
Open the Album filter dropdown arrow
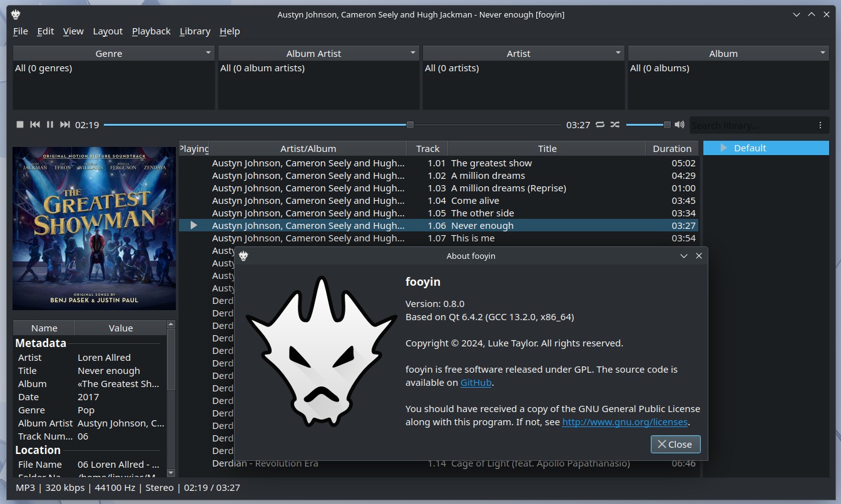(823, 53)
